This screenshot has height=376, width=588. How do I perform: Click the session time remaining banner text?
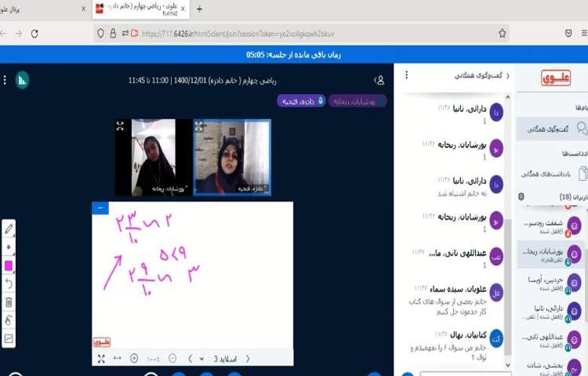(x=294, y=55)
